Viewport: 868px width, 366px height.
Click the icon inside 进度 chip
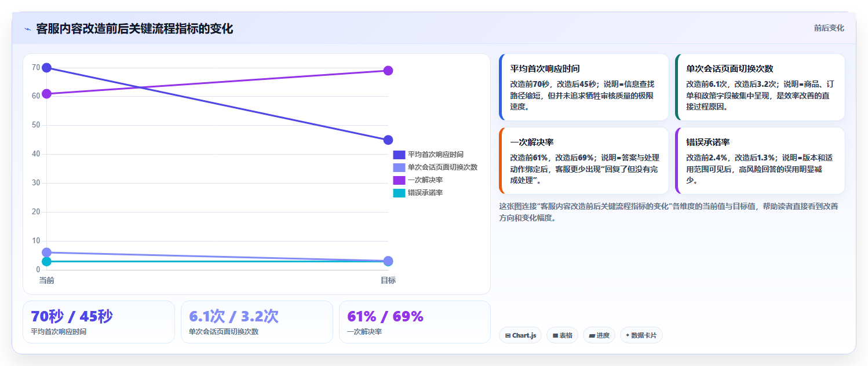click(x=592, y=335)
